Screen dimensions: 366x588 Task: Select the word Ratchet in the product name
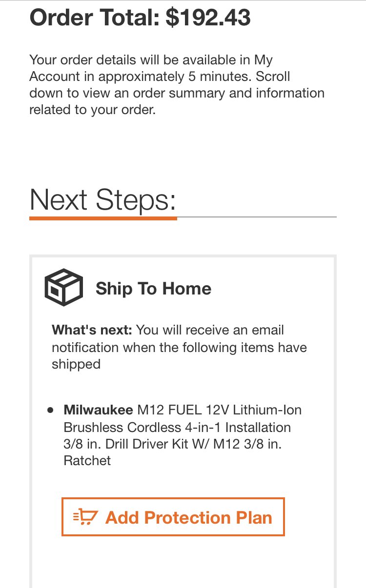(87, 460)
